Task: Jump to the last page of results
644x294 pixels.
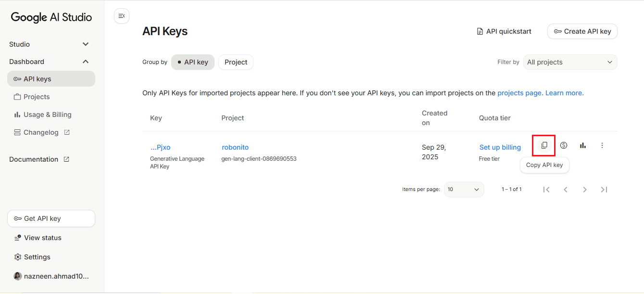Action: tap(604, 190)
